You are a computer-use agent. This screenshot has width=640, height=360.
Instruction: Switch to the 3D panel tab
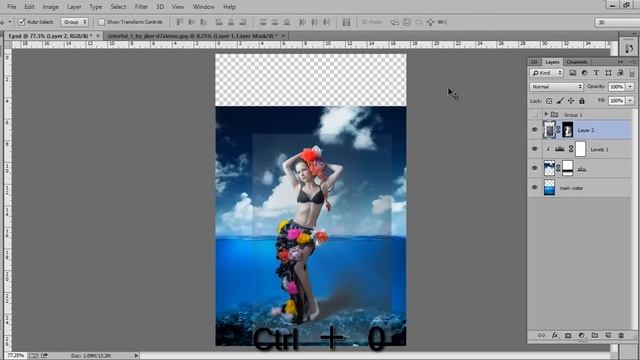point(534,62)
